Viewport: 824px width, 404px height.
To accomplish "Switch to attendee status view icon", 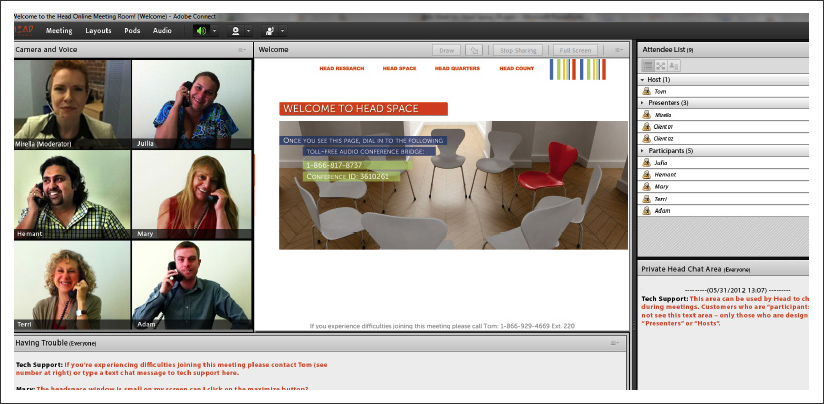I will [x=674, y=65].
